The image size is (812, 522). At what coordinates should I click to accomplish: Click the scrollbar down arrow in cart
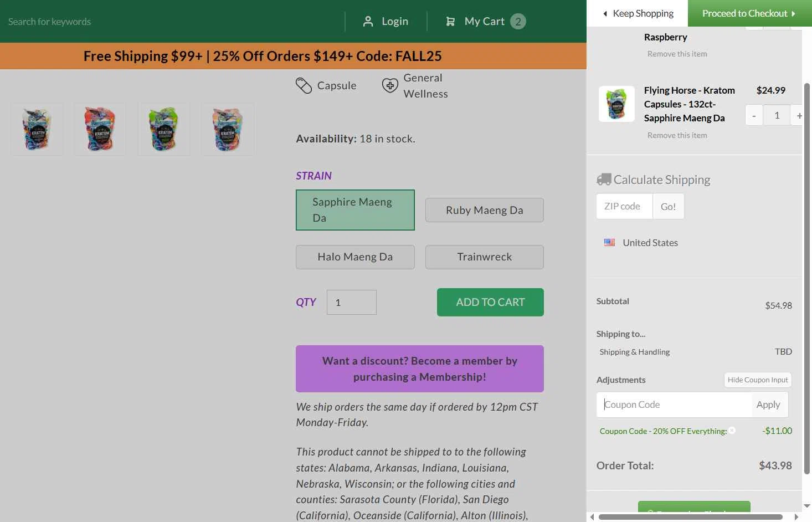(807, 506)
